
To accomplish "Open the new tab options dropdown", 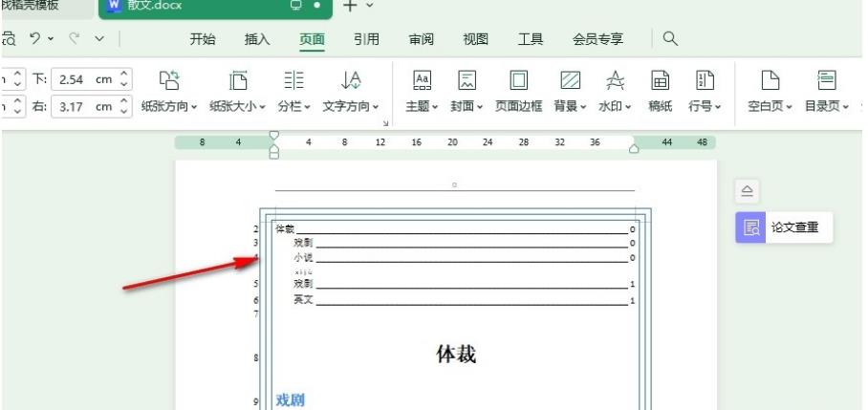I will pyautogui.click(x=370, y=6).
